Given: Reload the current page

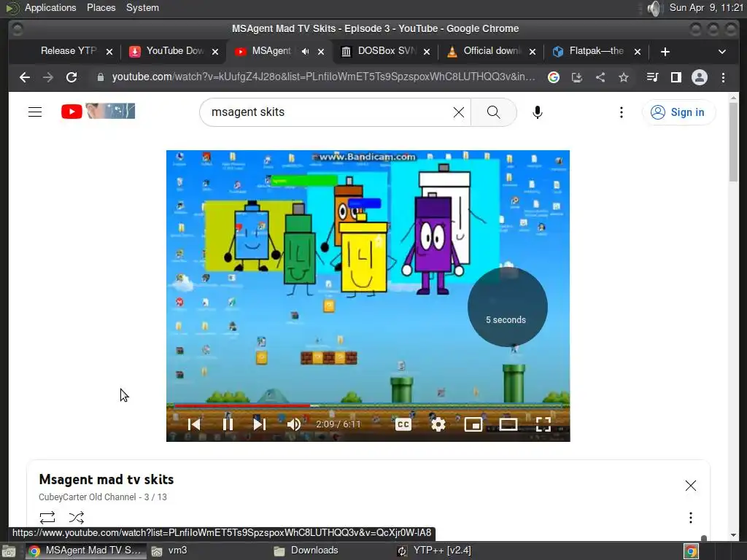Looking at the screenshot, I should (x=71, y=77).
